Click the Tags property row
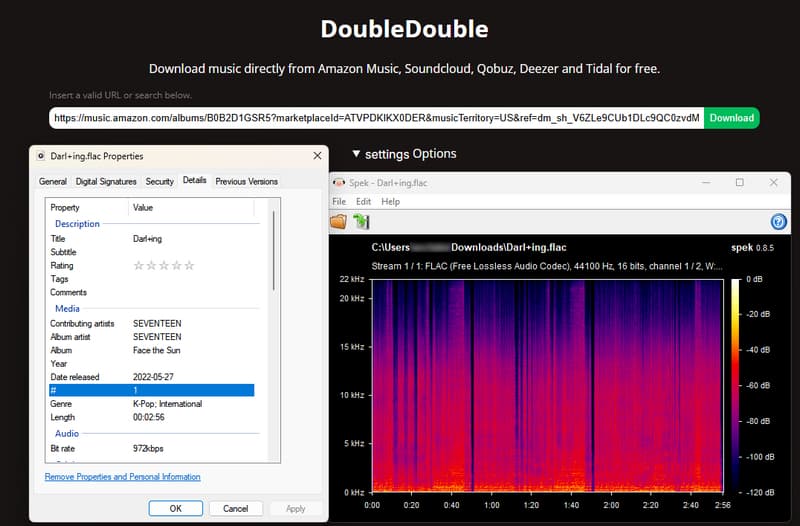The width and height of the screenshot is (800, 526). tap(152, 279)
